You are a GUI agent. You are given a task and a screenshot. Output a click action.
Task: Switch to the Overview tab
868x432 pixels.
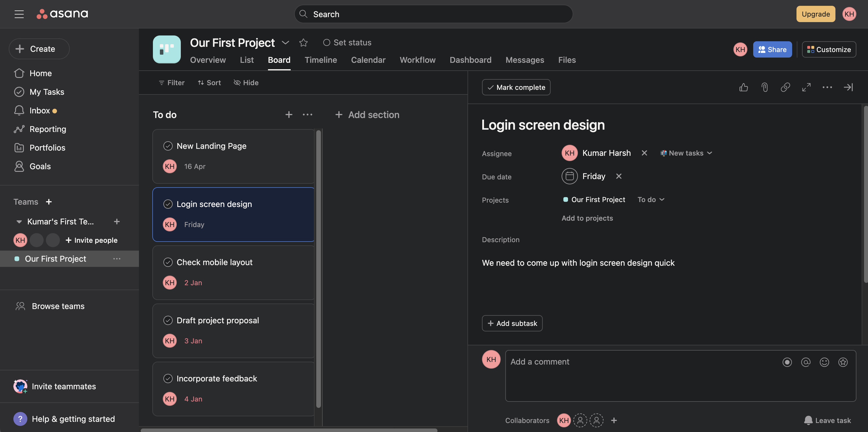click(208, 60)
